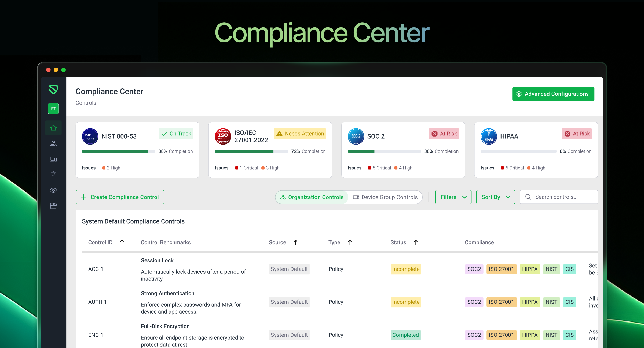Open the home icon in sidebar
The width and height of the screenshot is (644, 348).
53,128
